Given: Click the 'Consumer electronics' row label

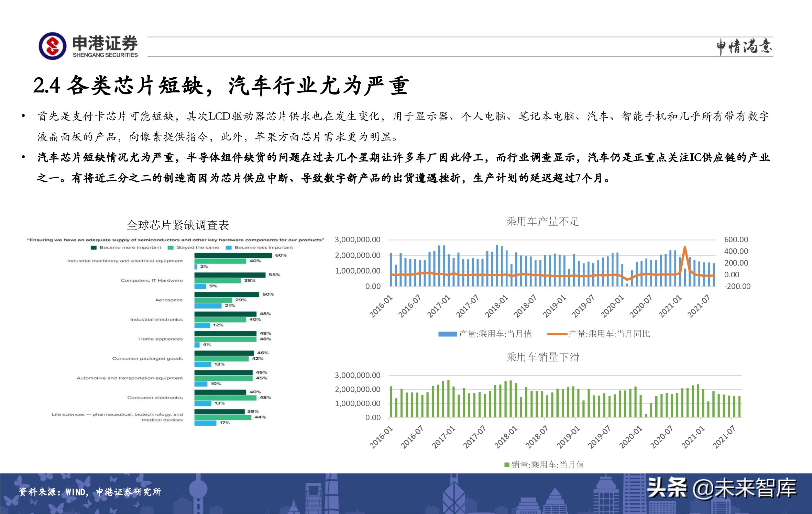Looking at the screenshot, I should pos(155,398).
